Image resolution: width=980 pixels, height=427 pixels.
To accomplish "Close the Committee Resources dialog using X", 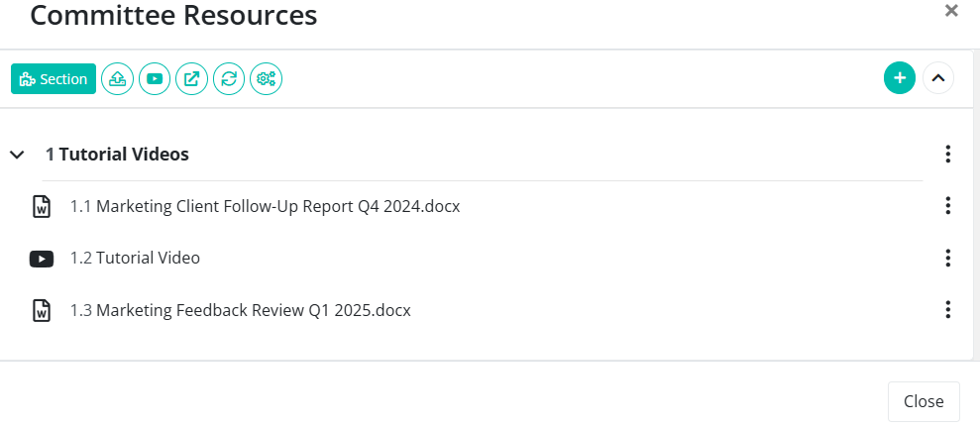I will (x=951, y=11).
